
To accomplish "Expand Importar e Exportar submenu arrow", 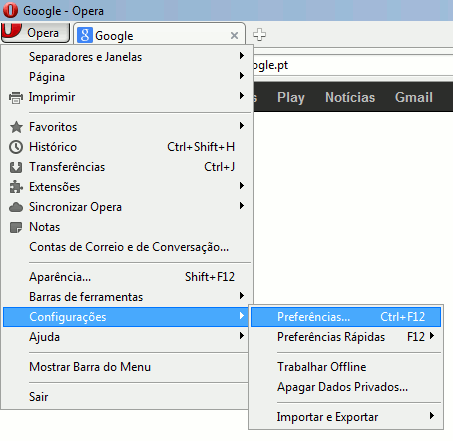I will [x=432, y=416].
